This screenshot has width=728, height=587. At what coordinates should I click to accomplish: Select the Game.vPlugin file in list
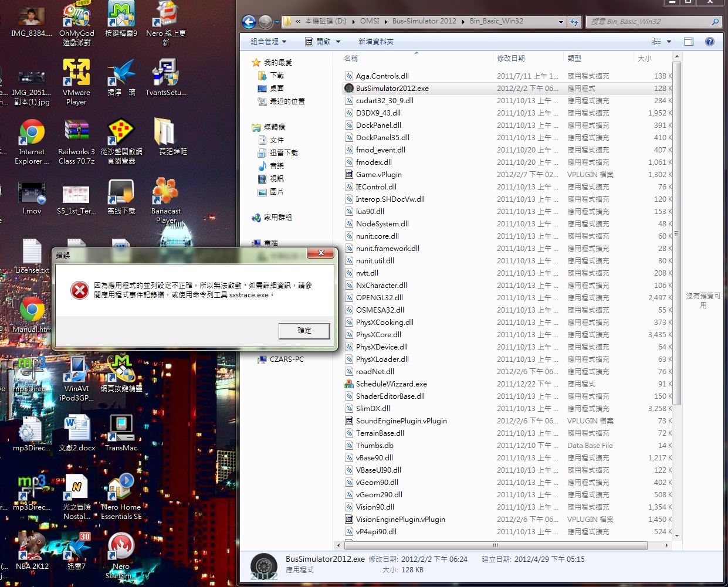pos(378,175)
